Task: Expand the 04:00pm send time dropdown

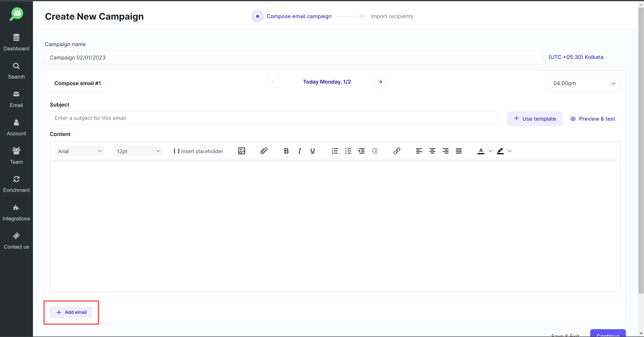Action: click(584, 83)
